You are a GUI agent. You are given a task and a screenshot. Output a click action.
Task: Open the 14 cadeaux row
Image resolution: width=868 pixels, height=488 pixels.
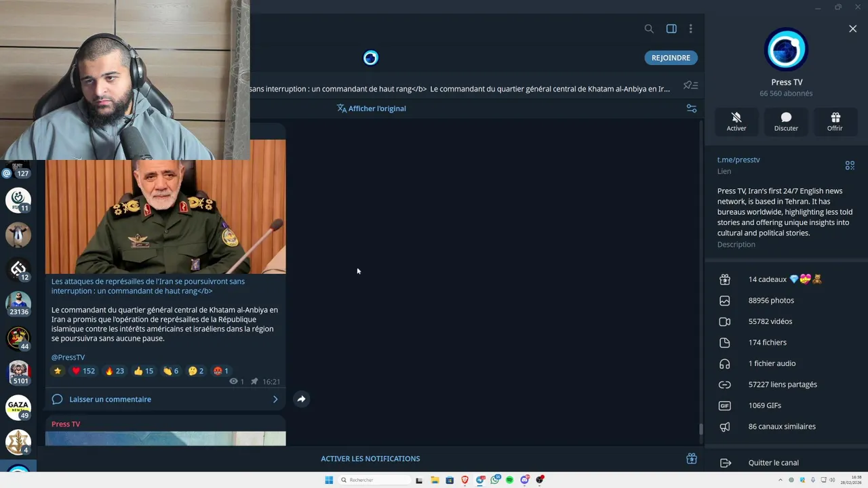click(786, 279)
